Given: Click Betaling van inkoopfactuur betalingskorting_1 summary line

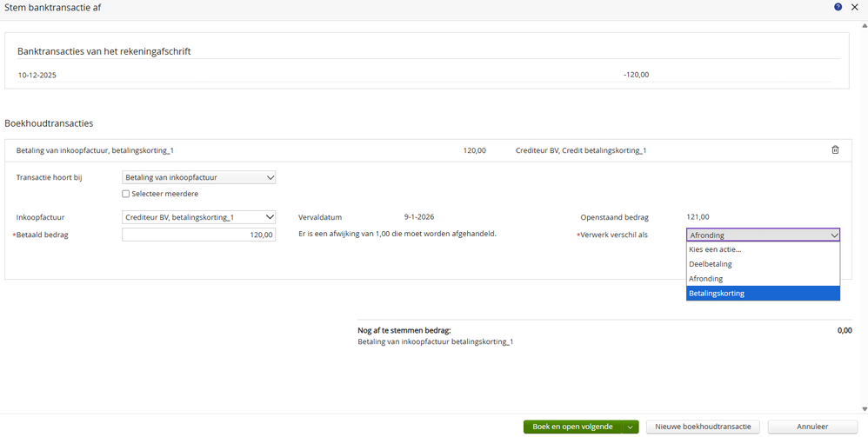Looking at the screenshot, I should click(x=435, y=341).
